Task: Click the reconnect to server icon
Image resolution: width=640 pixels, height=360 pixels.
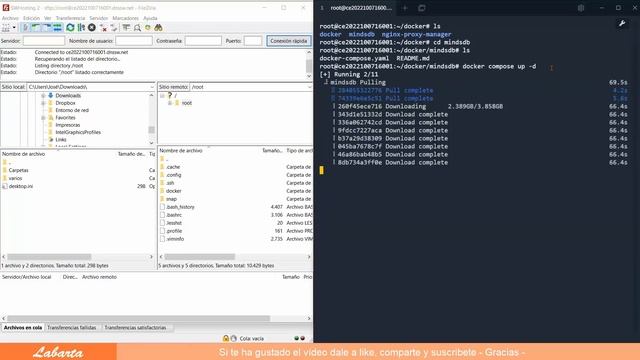Action: point(114,28)
